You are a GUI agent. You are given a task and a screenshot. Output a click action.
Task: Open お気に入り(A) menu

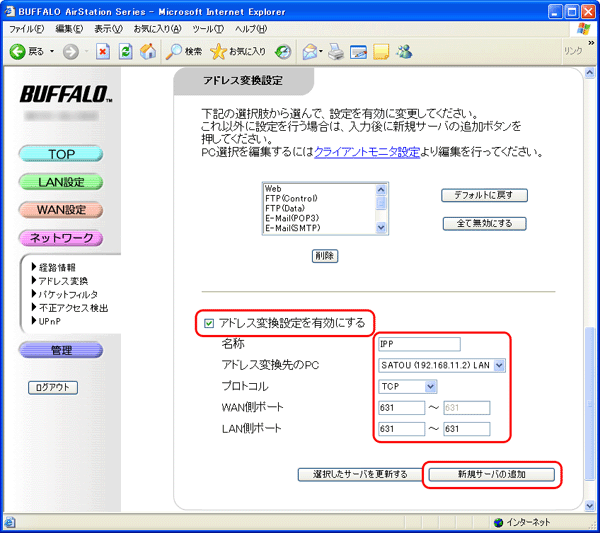pos(157,29)
